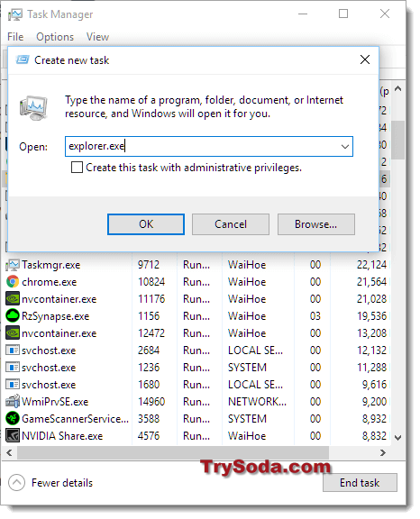
Task: Open the View menu
Action: (97, 37)
